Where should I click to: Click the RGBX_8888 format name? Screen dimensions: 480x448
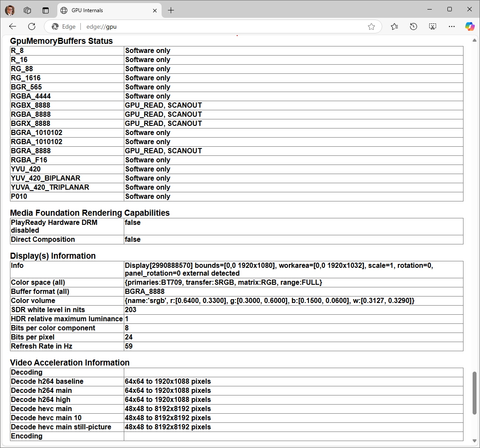(x=30, y=105)
